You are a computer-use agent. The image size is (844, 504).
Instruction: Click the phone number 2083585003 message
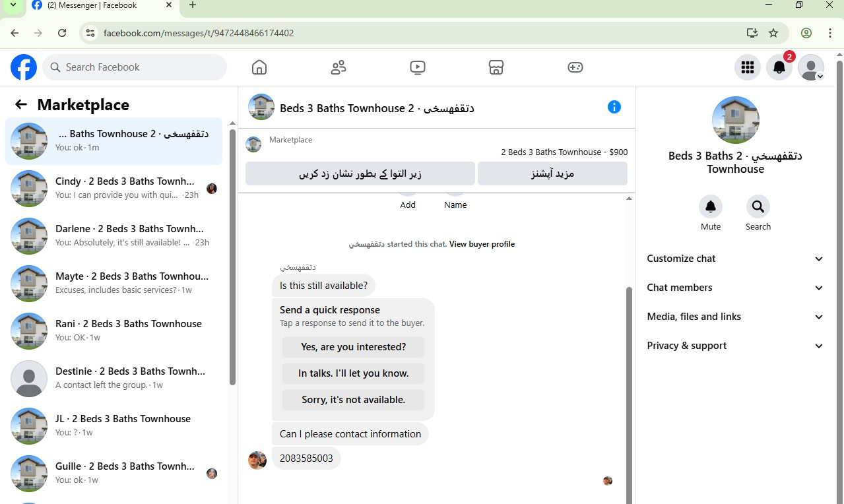pyautogui.click(x=306, y=458)
